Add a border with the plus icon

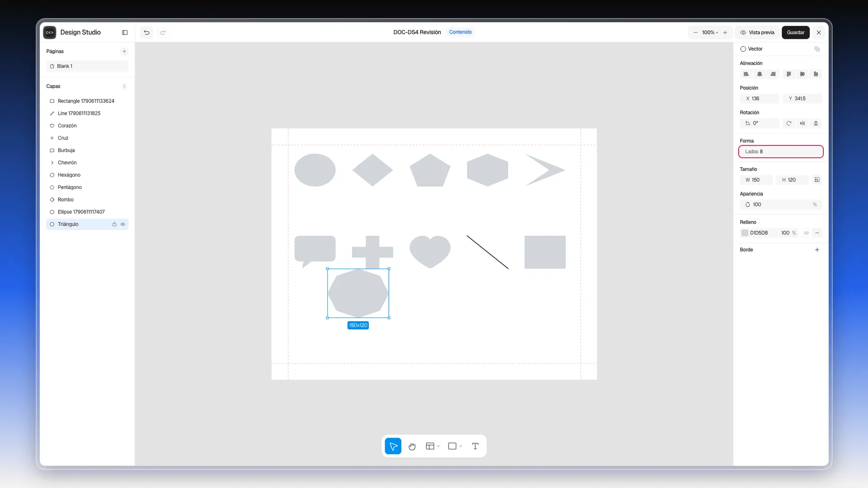(817, 250)
